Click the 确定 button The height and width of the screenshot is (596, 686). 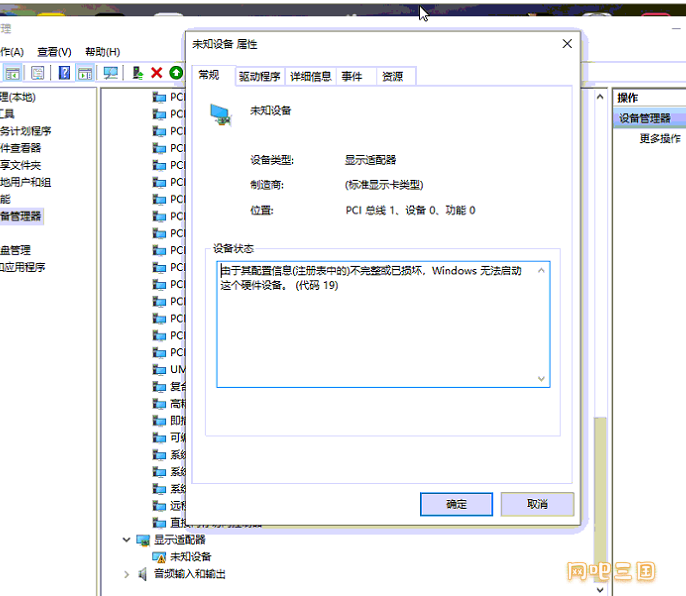(456, 505)
